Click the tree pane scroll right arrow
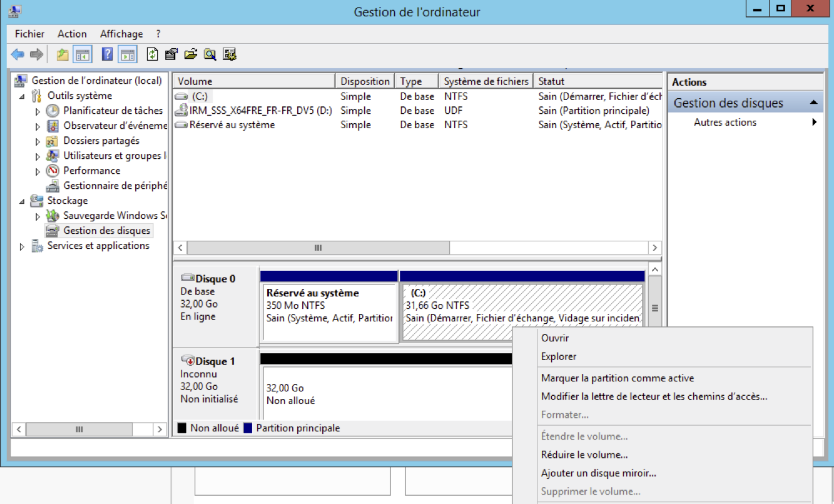 point(160,430)
